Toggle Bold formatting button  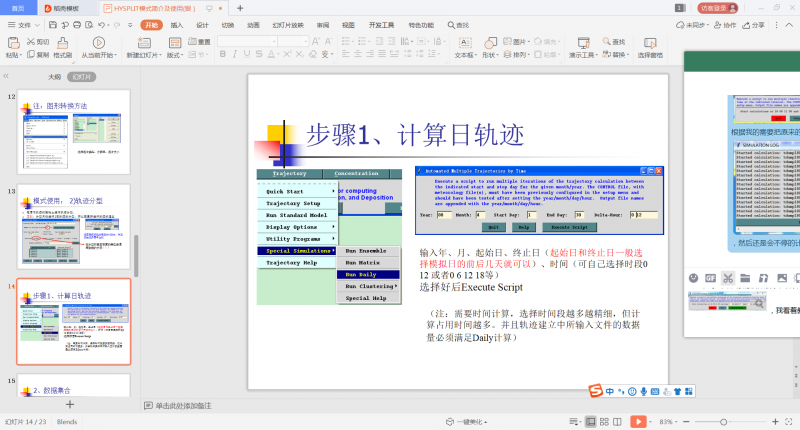coord(223,56)
